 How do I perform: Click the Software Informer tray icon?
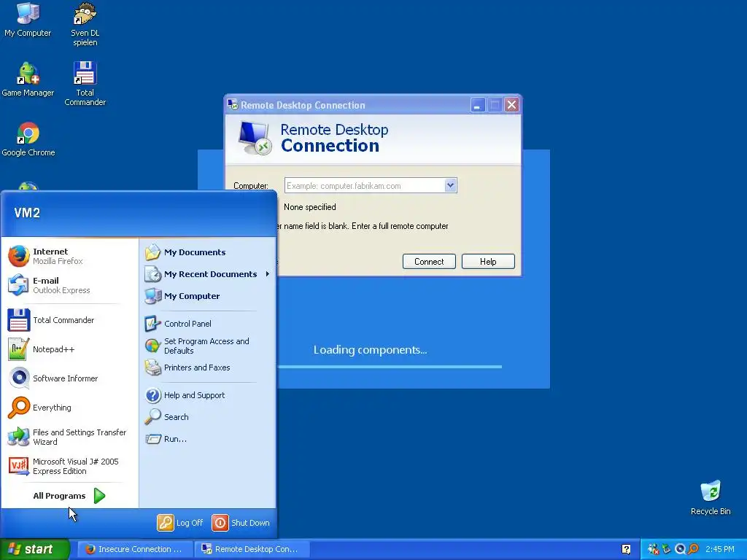[681, 549]
